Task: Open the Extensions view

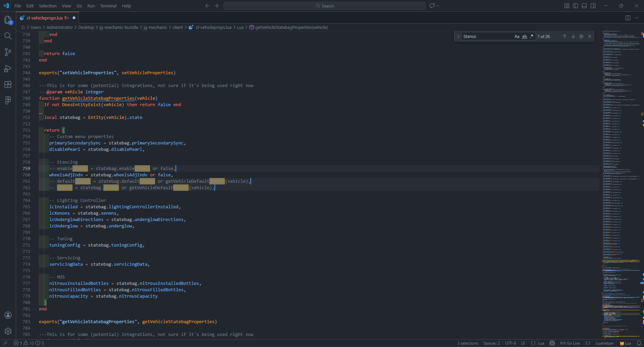Action: click(x=8, y=84)
